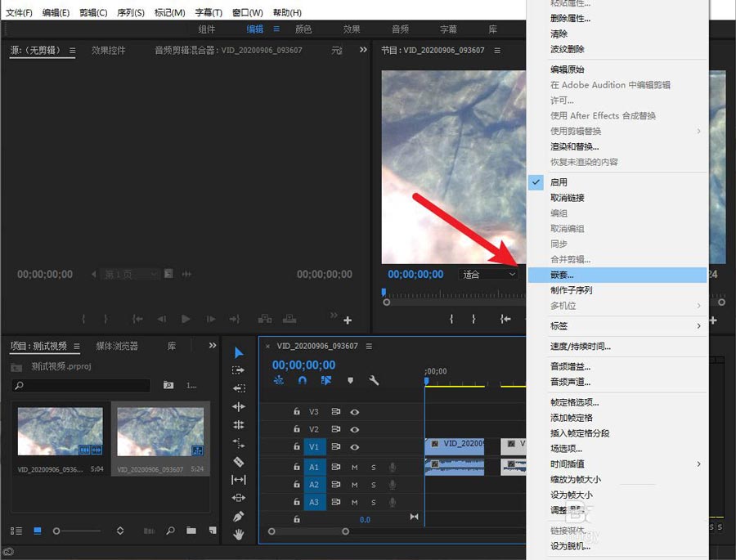Open the 序列(S) menu
Viewport: 736px width, 560px height.
tap(130, 13)
